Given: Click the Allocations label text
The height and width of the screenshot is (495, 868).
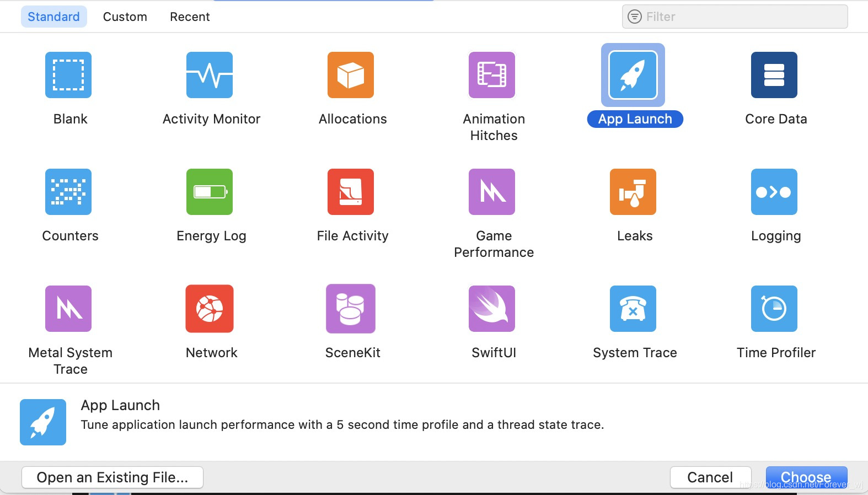Looking at the screenshot, I should click(353, 119).
